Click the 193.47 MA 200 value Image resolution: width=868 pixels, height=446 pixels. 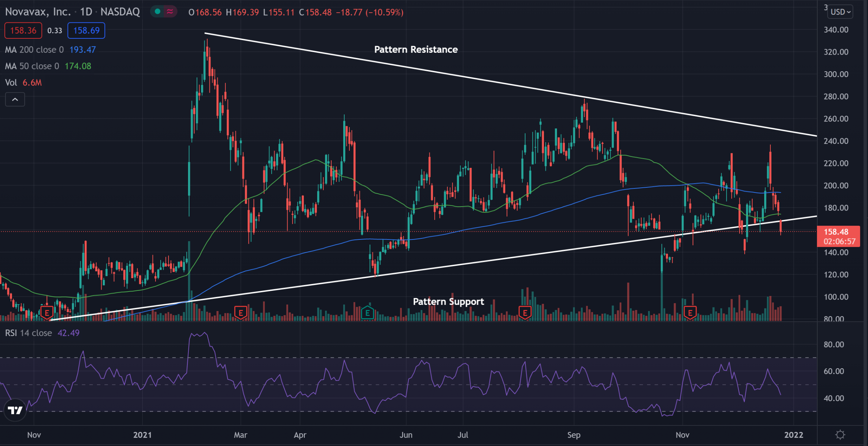click(x=82, y=50)
